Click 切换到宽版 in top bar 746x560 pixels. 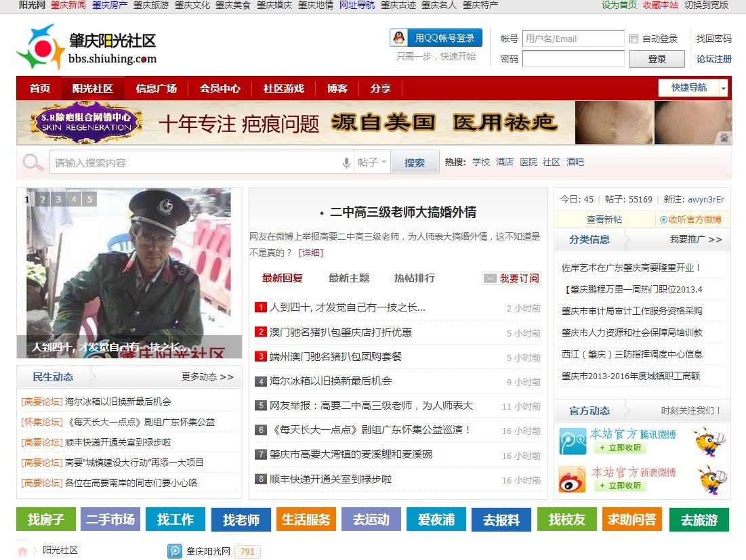pyautogui.click(x=706, y=5)
